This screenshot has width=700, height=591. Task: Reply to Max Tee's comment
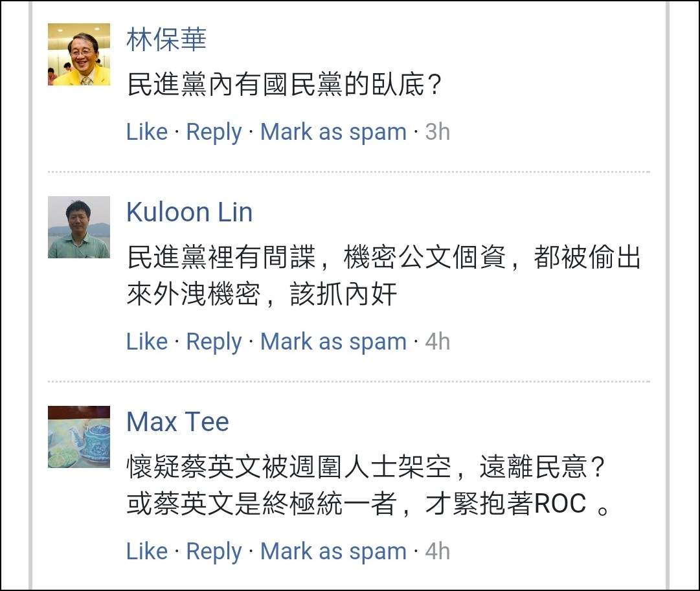tap(214, 552)
